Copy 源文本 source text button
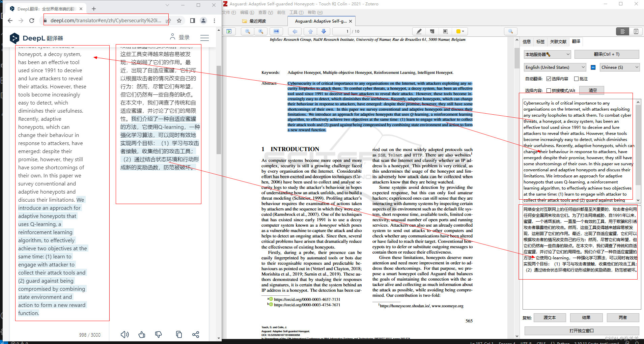Image resolution: width=644 pixels, height=344 pixels. point(550,318)
